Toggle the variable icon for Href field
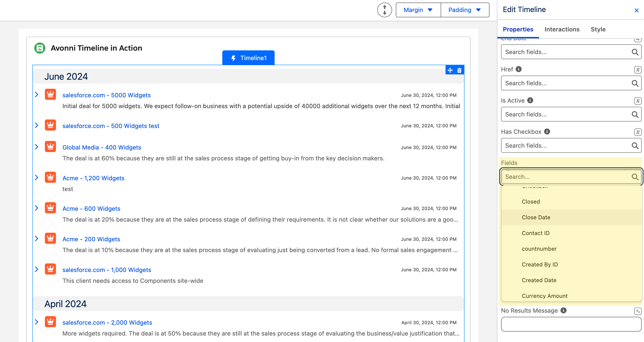 638,70
